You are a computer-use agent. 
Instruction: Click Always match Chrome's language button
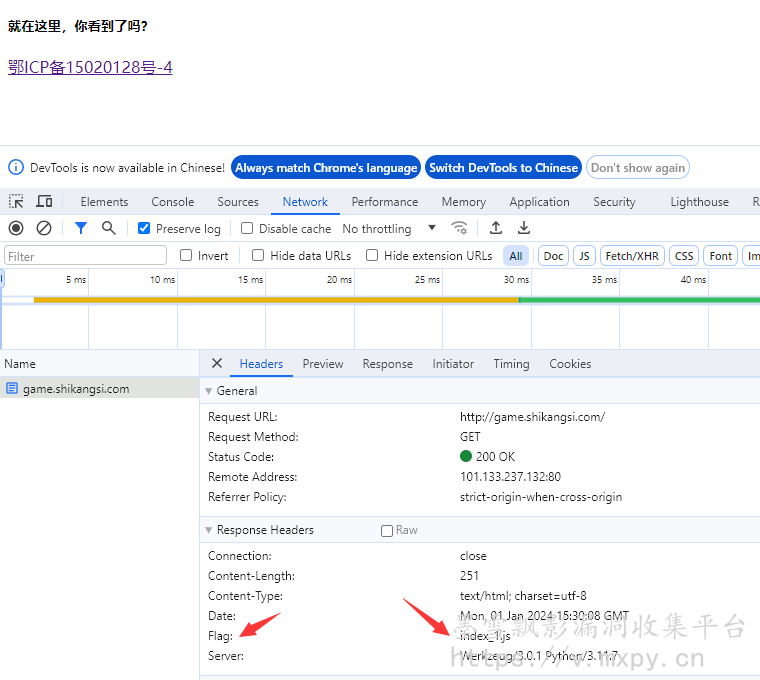(326, 167)
